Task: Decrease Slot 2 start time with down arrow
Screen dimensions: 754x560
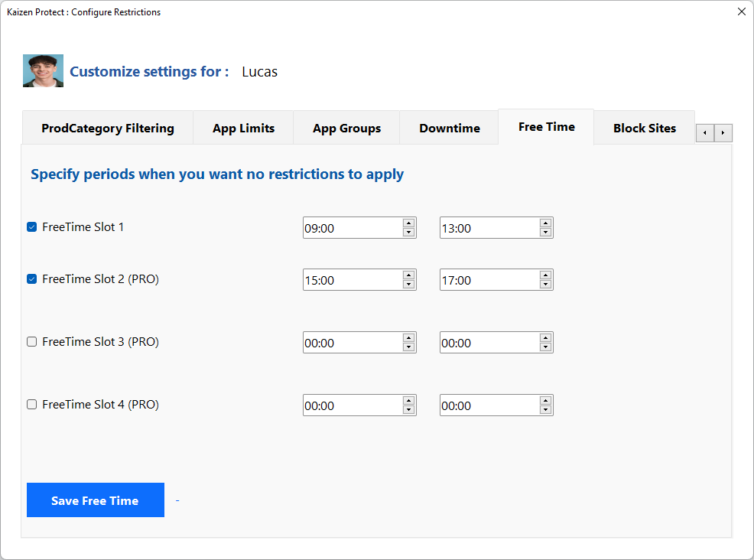Action: [x=408, y=285]
